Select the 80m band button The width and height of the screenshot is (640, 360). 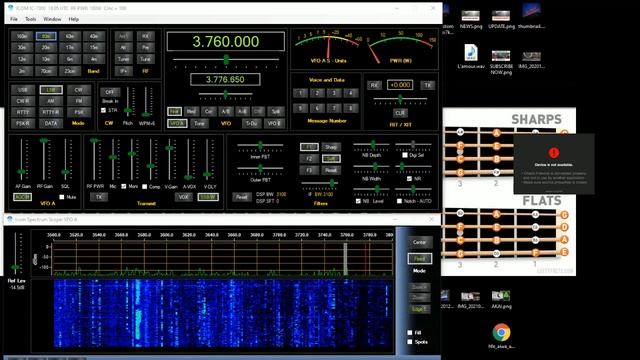(x=46, y=36)
